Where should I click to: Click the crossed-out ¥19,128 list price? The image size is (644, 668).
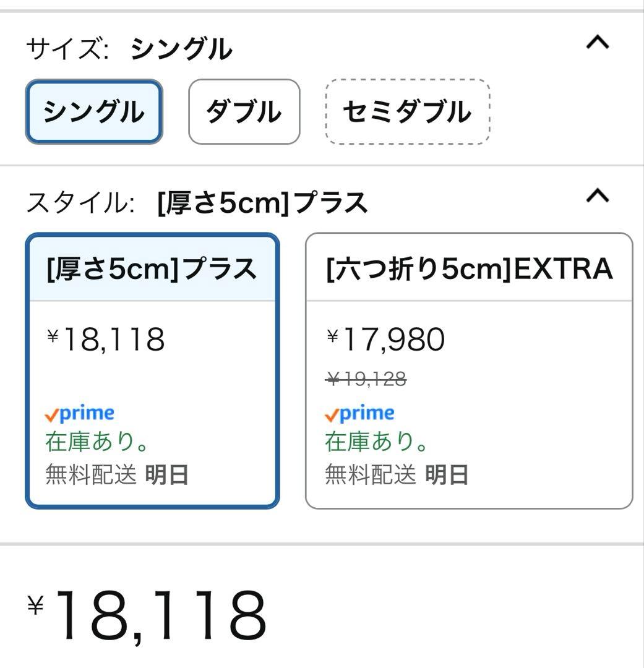coord(366,379)
